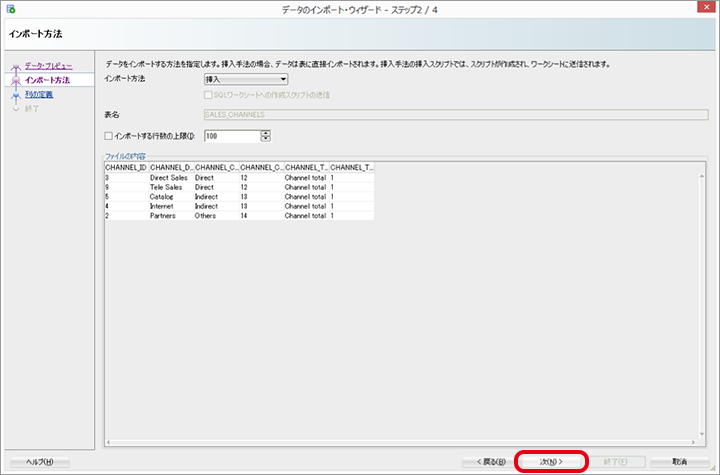
Task: Go to データ・プレビュー step link
Action: [48, 67]
